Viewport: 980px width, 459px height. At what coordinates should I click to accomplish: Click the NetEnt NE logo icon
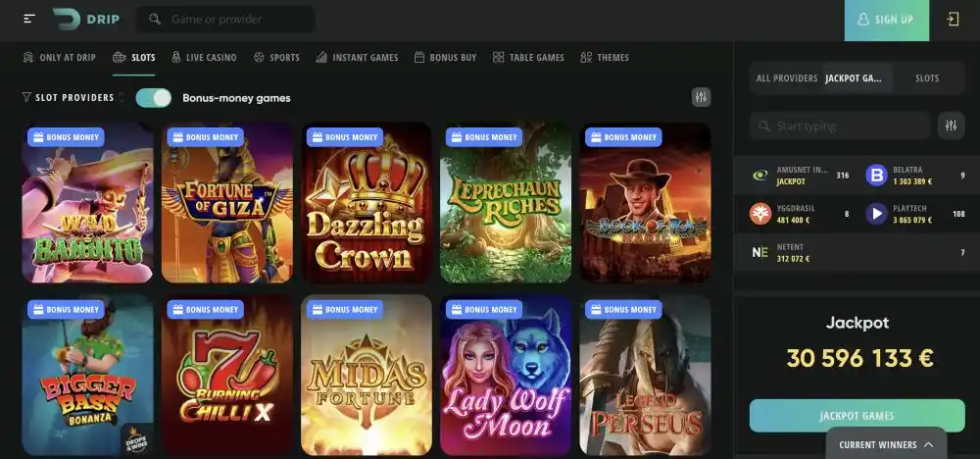pos(760,253)
